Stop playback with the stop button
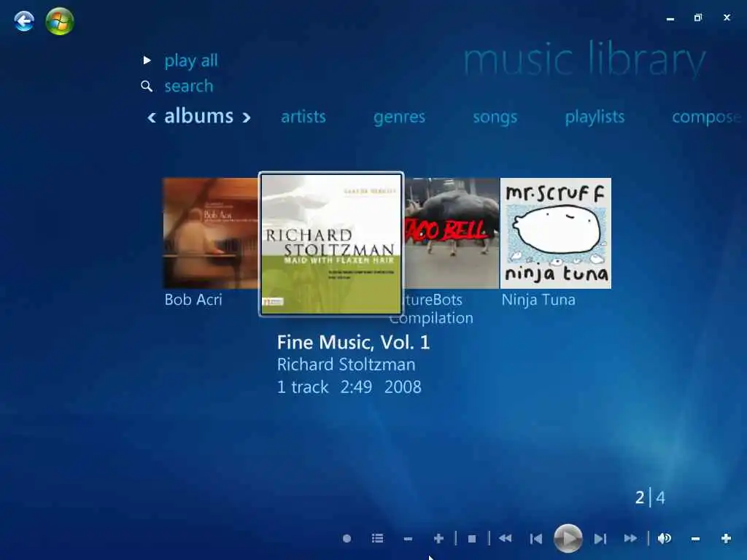747x560 pixels. [x=472, y=539]
